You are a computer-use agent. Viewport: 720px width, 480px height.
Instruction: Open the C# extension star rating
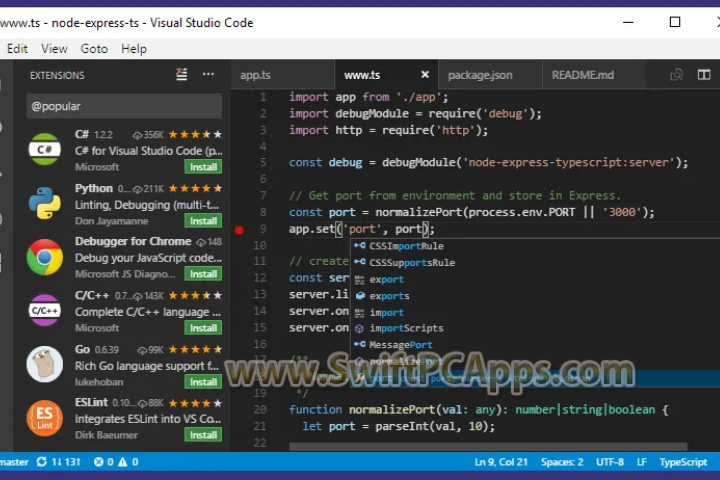click(195, 135)
